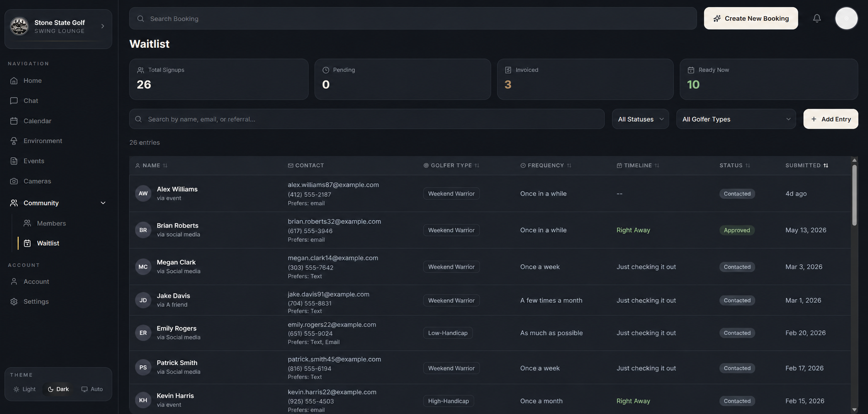Click the Search Booking field
Viewport: 868px width, 414px height.
413,18
